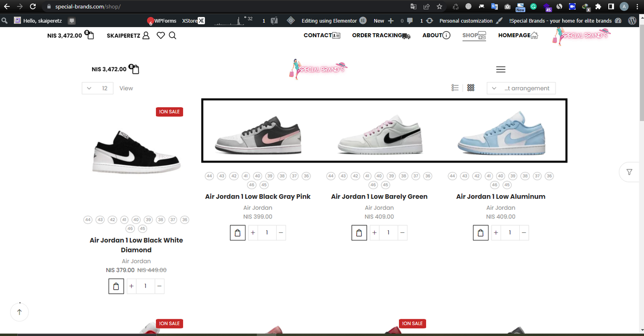The image size is (644, 336).
Task: Click Hello, skaiperetz in the admin bar
Action: click(x=38, y=21)
